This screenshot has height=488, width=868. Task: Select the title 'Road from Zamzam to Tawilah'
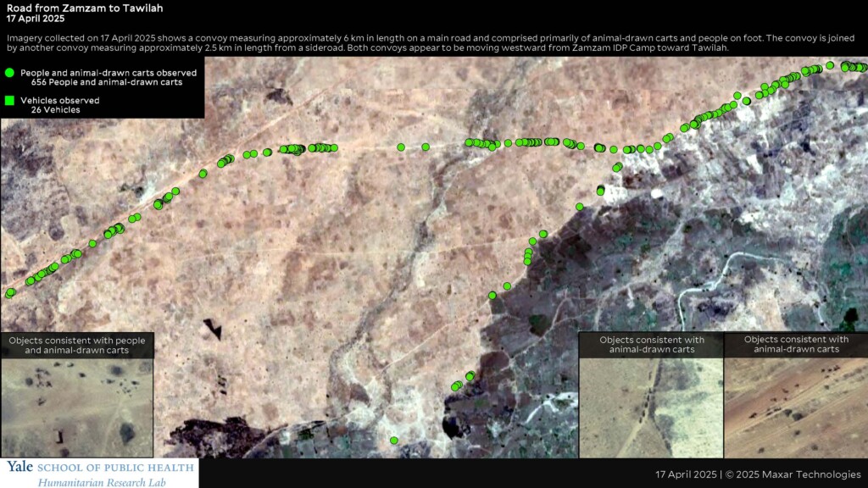click(85, 8)
